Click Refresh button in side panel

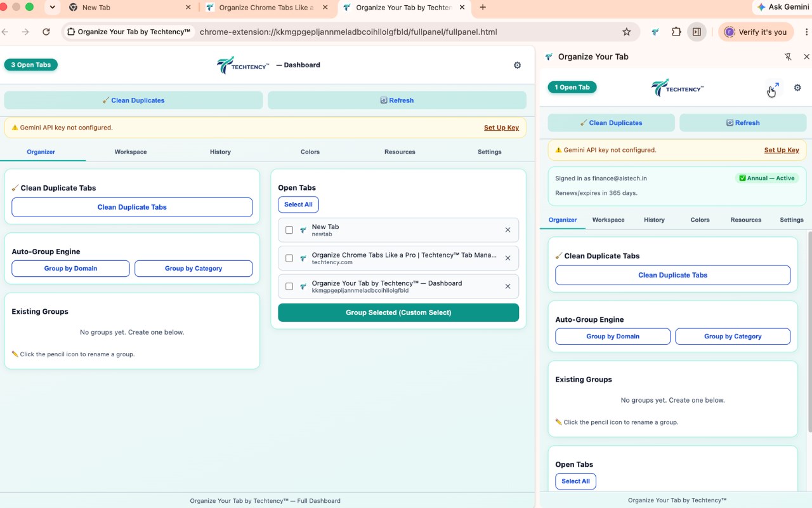pyautogui.click(x=743, y=123)
